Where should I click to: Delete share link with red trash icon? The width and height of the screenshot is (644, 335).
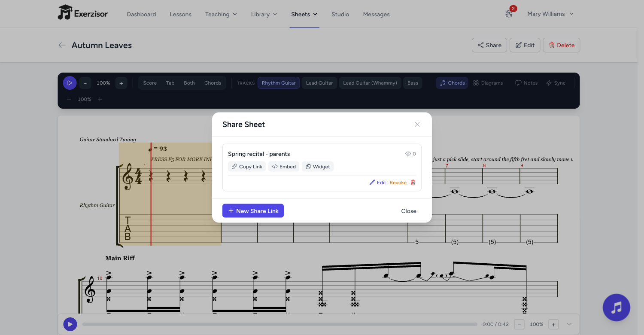(413, 183)
